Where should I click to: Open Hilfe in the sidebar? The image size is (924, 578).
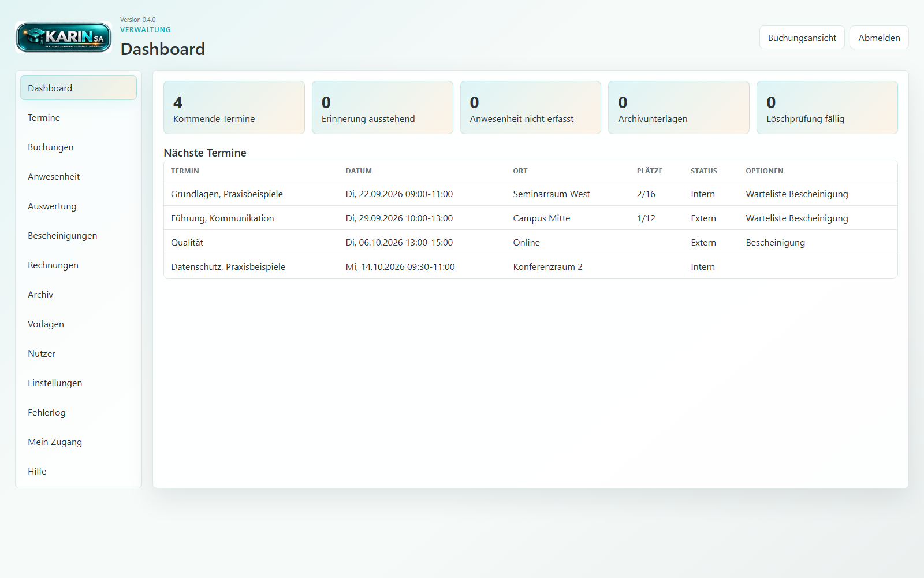tap(79, 471)
